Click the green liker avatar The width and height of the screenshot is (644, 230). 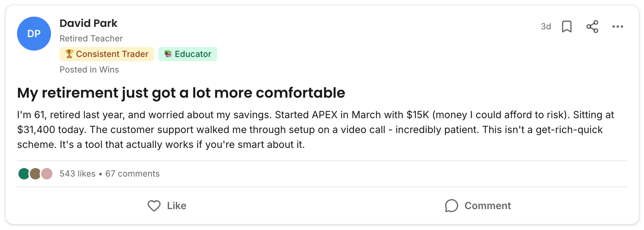[x=24, y=174]
